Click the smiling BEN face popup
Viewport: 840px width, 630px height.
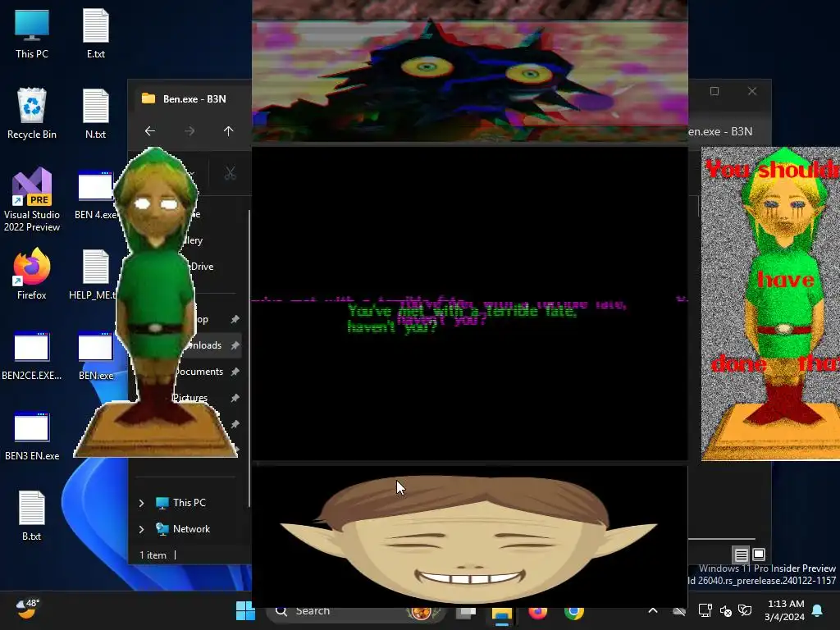click(x=470, y=536)
